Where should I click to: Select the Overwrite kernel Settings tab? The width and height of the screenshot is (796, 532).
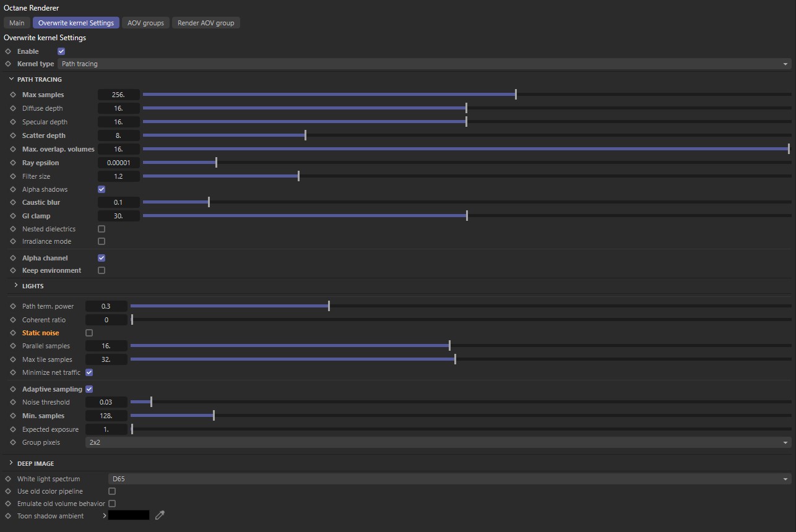coord(76,23)
